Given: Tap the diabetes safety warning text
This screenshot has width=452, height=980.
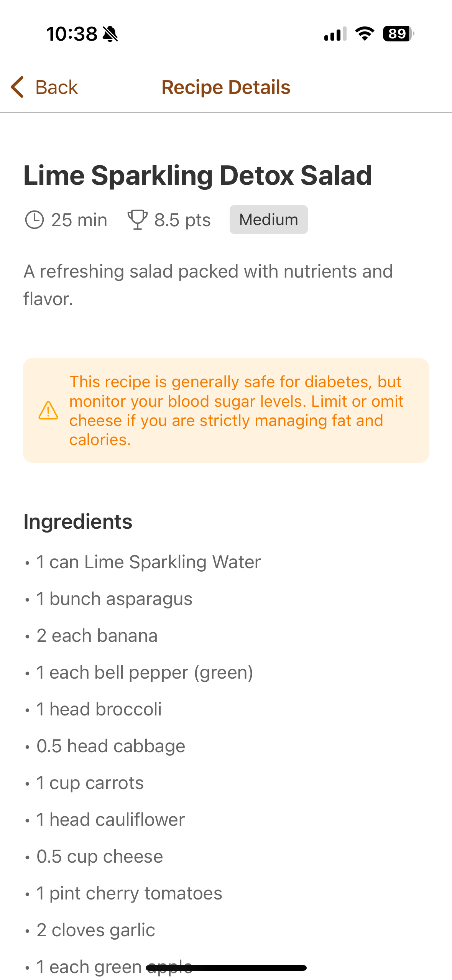Looking at the screenshot, I should (236, 411).
